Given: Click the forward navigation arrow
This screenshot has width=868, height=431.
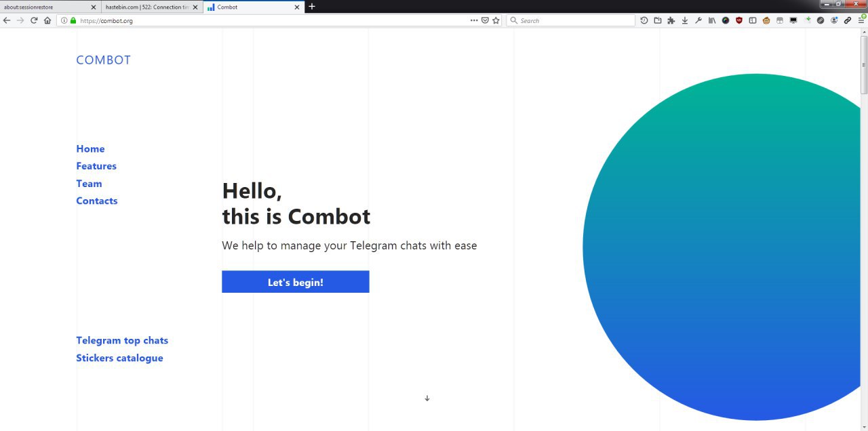Looking at the screenshot, I should pyautogui.click(x=20, y=20).
